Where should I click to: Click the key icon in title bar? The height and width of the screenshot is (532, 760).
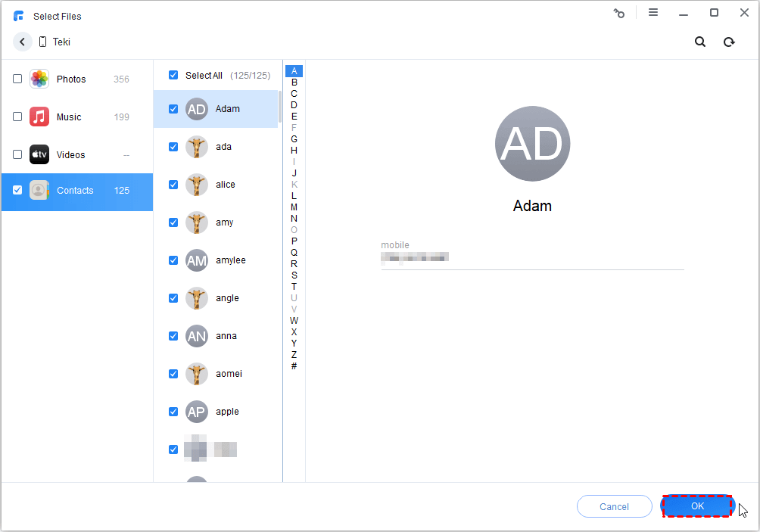point(619,13)
